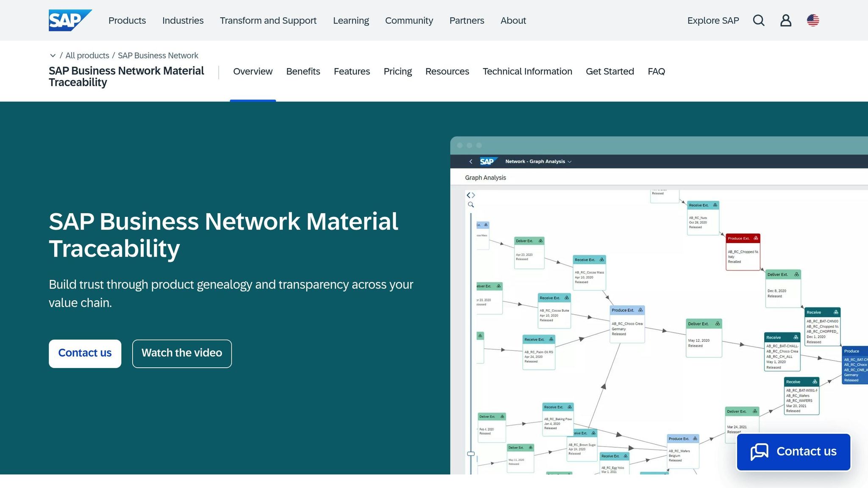Click the Receive Ext. AB_RC_Nuts node icon
868x488 pixels.
click(x=715, y=205)
